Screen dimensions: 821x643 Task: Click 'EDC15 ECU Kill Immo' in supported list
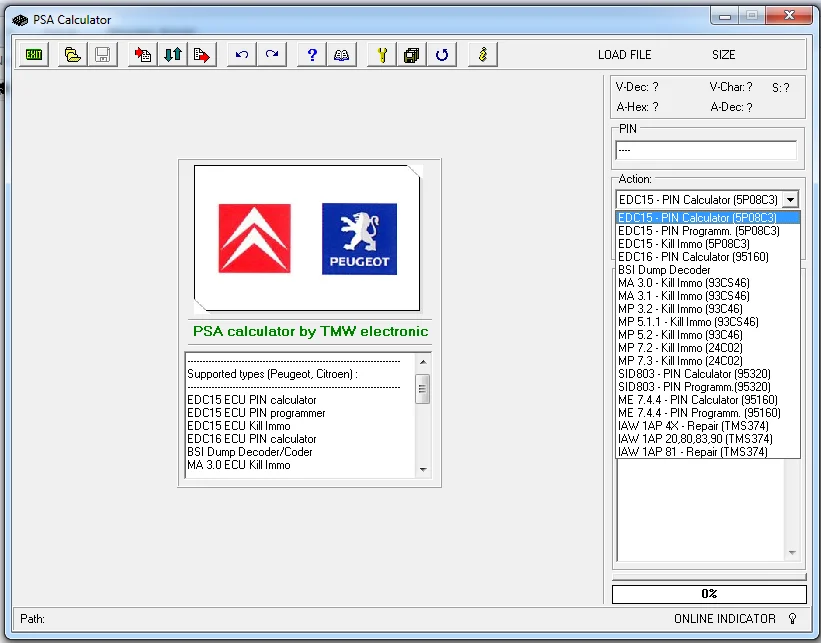[x=239, y=426]
